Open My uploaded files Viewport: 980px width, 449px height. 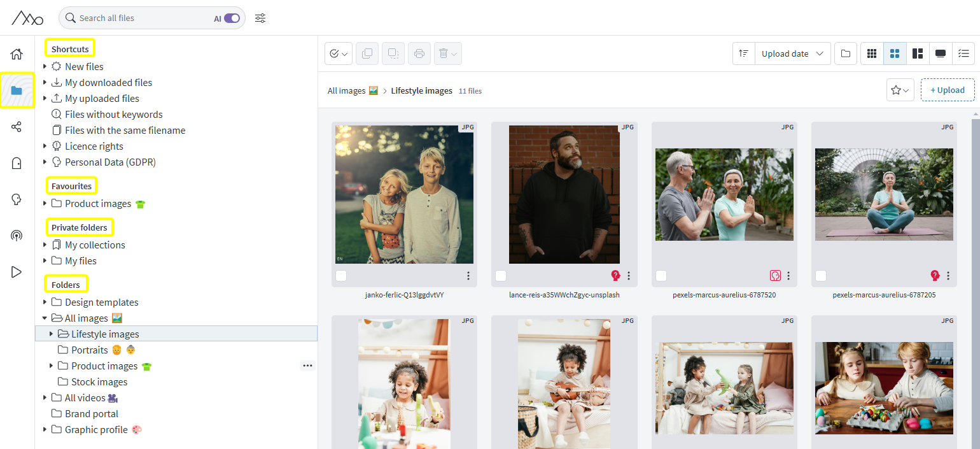102,98
